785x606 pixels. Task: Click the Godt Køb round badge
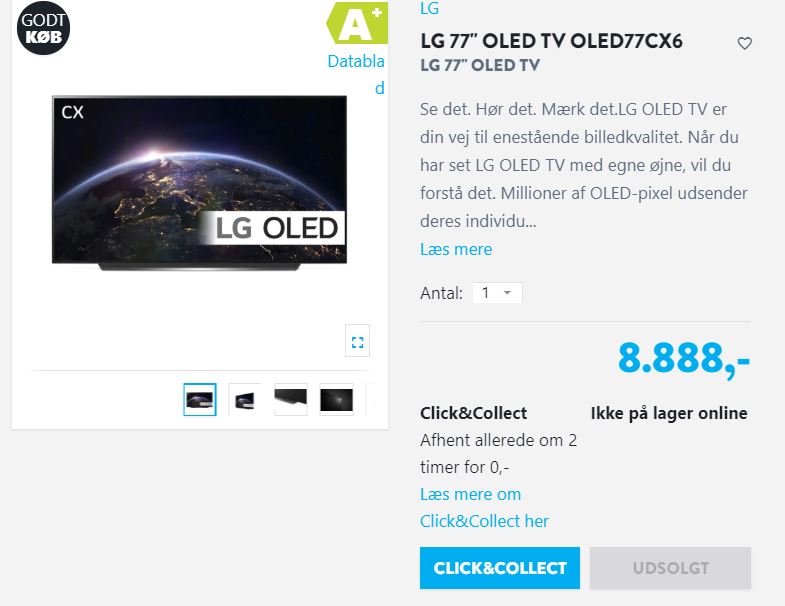44,28
